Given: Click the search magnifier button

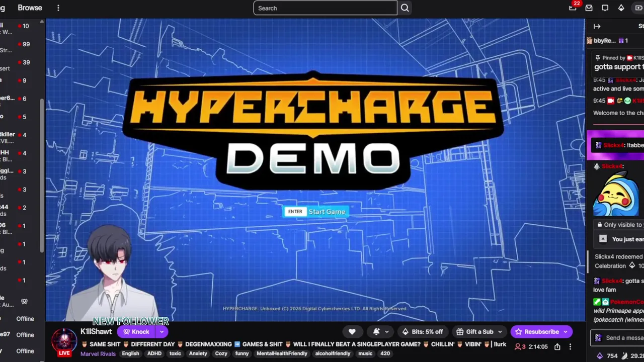Looking at the screenshot, I should tap(405, 8).
